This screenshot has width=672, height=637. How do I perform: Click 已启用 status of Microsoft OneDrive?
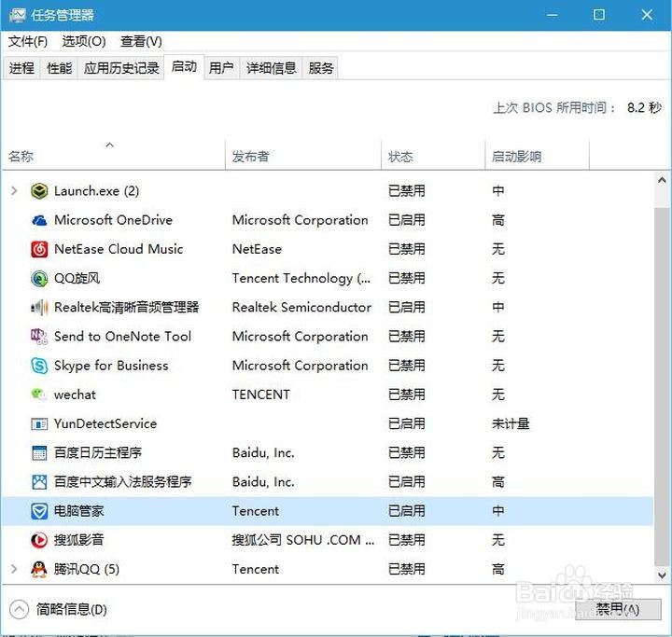pyautogui.click(x=407, y=220)
